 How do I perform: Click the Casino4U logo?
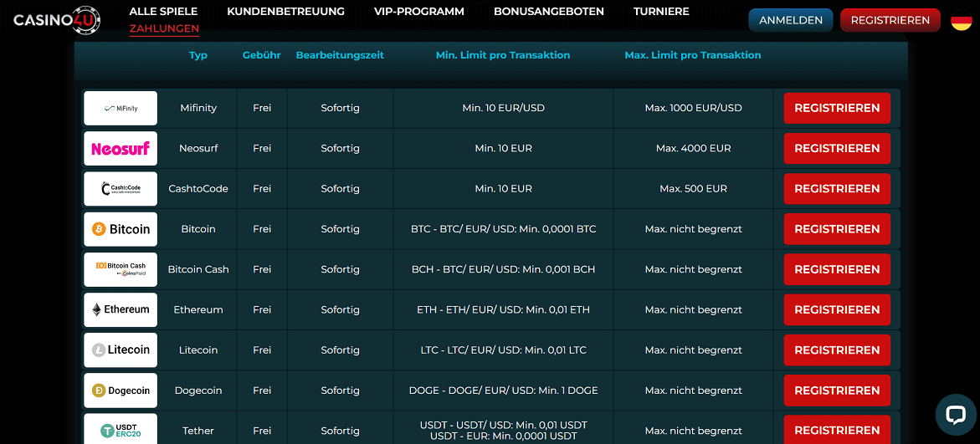pyautogui.click(x=57, y=20)
